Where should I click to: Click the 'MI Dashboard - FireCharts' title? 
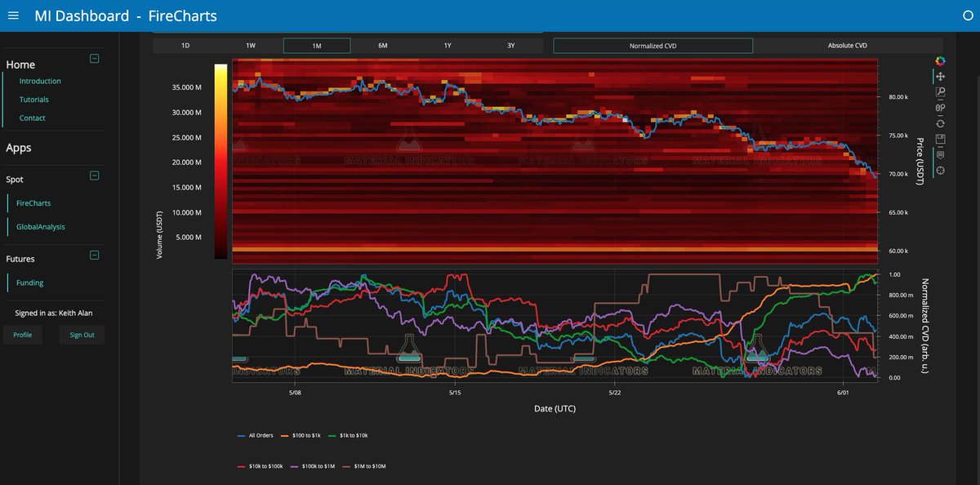click(x=126, y=16)
